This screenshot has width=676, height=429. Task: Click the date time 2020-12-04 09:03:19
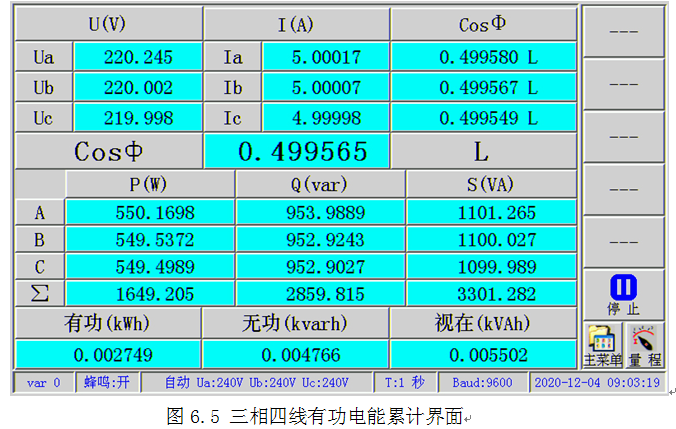597,382
